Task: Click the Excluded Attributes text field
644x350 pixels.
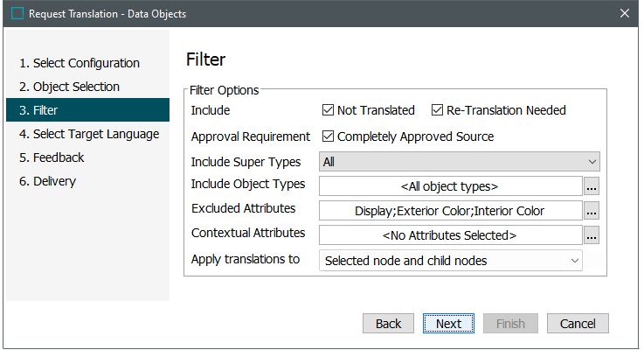Action: coord(450,211)
